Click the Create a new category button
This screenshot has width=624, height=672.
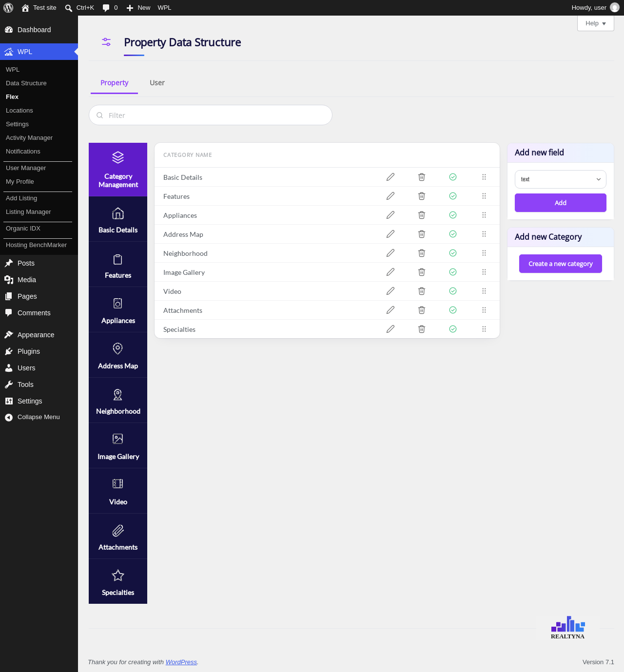pyautogui.click(x=561, y=264)
